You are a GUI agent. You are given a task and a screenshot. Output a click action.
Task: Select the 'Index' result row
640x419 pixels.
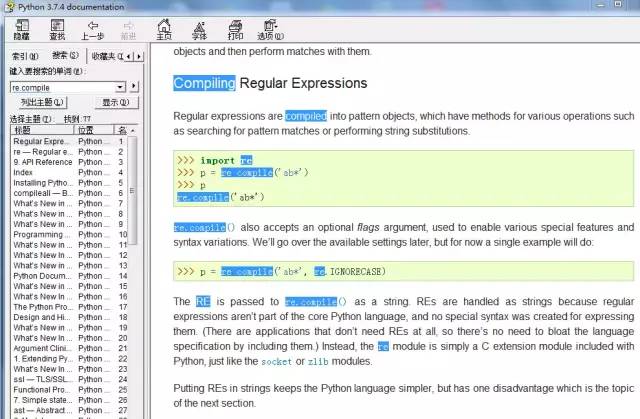[x=69, y=173]
